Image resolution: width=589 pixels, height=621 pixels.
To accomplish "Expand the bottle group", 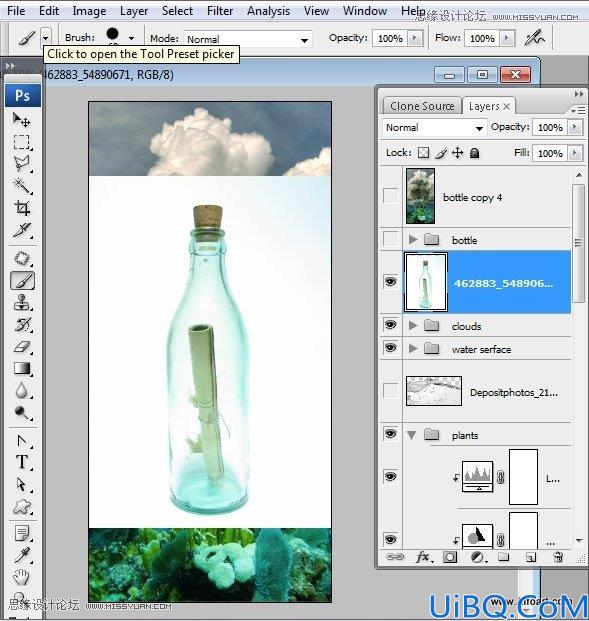I will [413, 239].
